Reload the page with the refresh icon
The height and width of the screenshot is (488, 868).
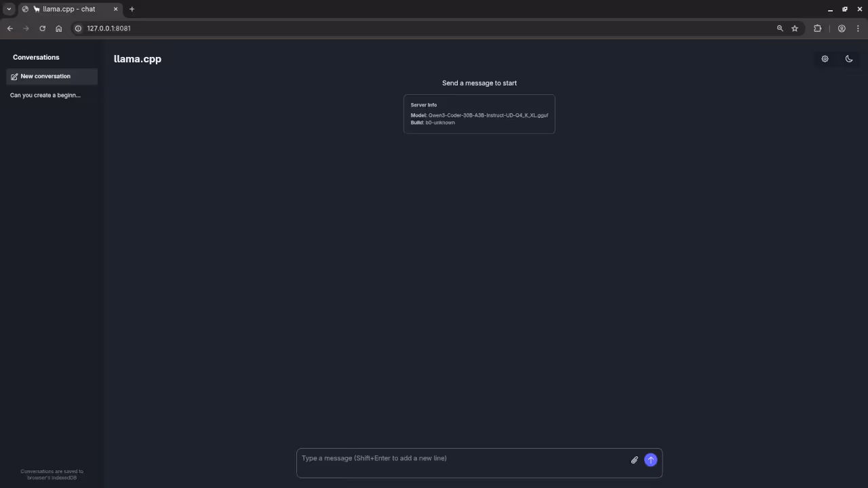click(42, 28)
